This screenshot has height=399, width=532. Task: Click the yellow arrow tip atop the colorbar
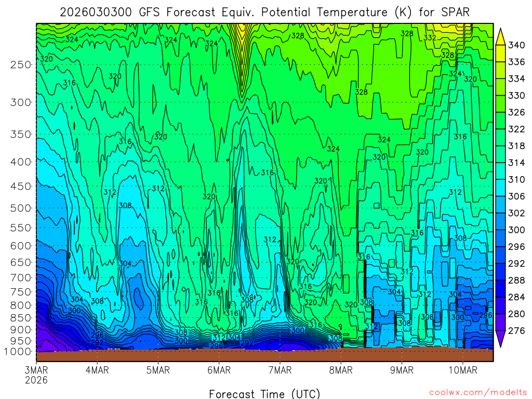(x=500, y=37)
